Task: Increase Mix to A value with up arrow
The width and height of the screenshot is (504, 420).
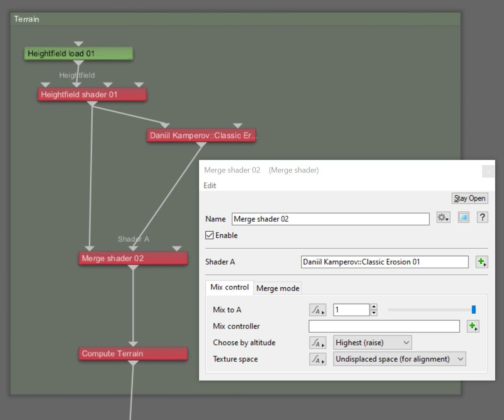Action: [x=374, y=307]
